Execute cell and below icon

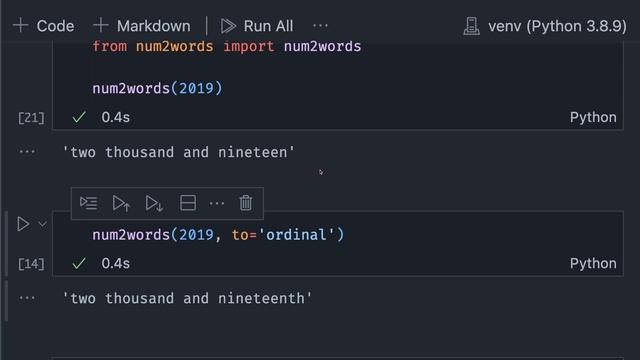point(154,203)
